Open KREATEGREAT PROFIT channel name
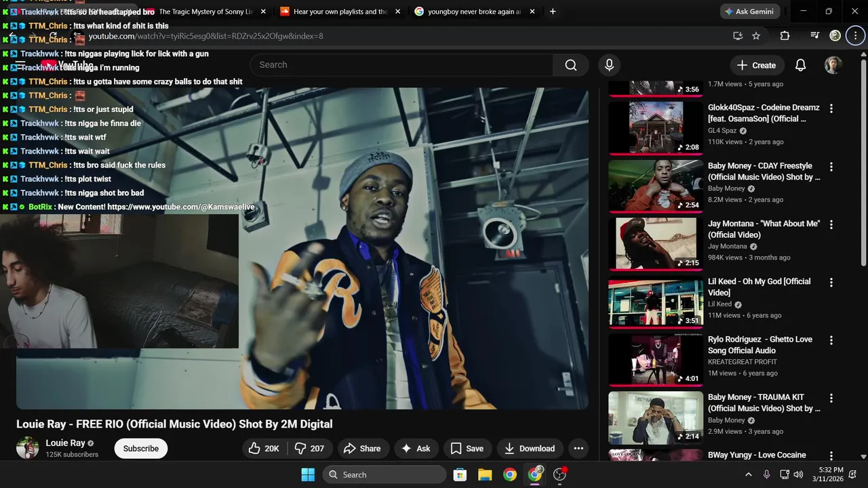The image size is (868, 488). pyautogui.click(x=743, y=362)
